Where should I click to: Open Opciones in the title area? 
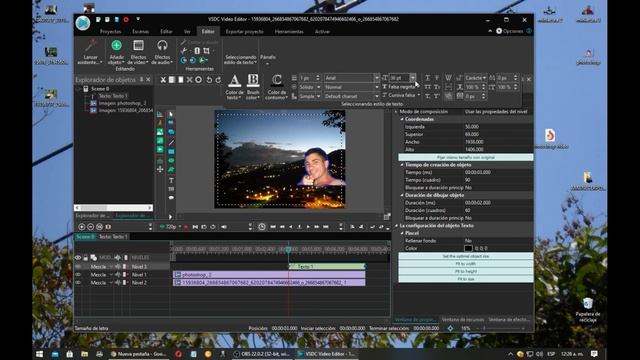pos(509,31)
